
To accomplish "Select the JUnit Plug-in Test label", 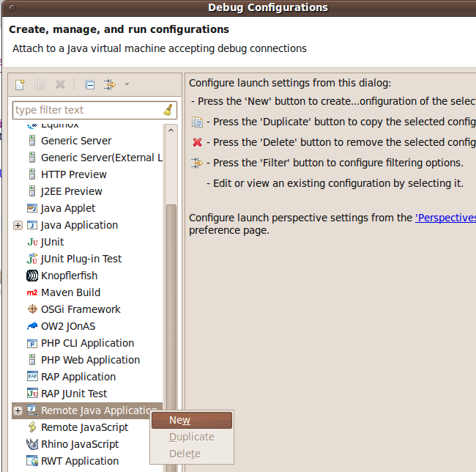I will (81, 259).
